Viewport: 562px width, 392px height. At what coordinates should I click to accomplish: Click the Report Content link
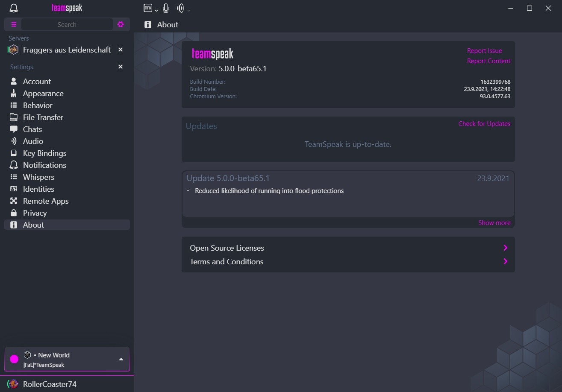pyautogui.click(x=488, y=61)
